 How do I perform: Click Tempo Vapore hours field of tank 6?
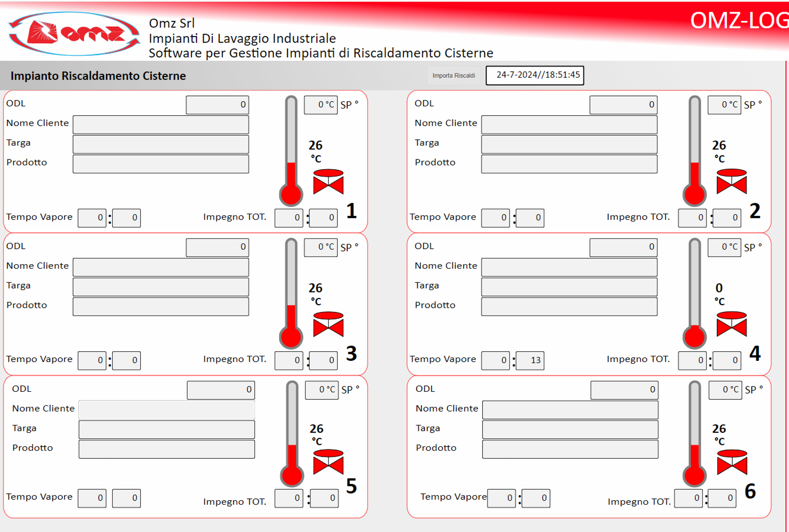(x=501, y=498)
